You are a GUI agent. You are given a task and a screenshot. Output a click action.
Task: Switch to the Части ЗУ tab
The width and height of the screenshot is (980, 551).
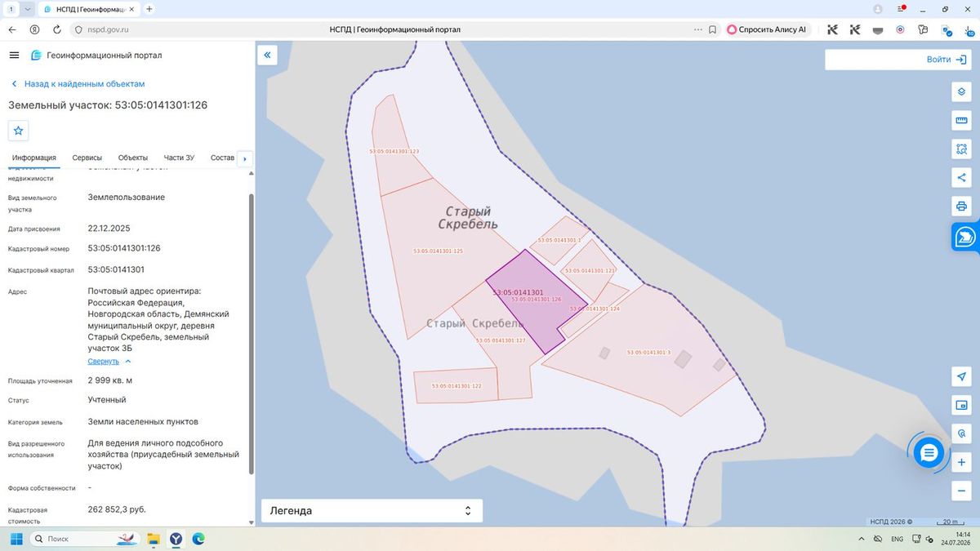(179, 158)
